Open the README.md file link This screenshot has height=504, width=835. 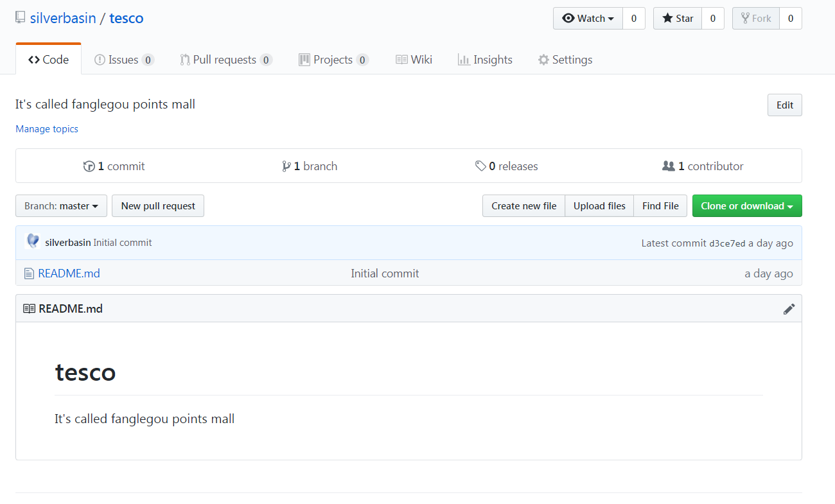click(69, 274)
